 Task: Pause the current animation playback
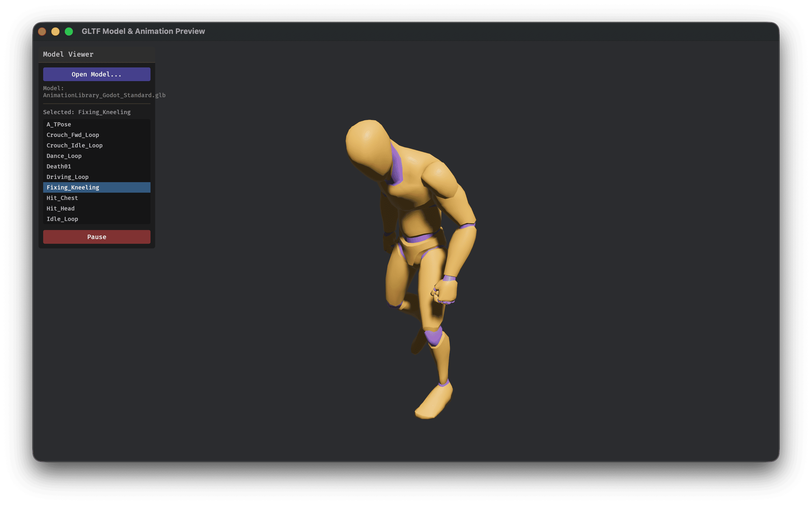pyautogui.click(x=97, y=236)
